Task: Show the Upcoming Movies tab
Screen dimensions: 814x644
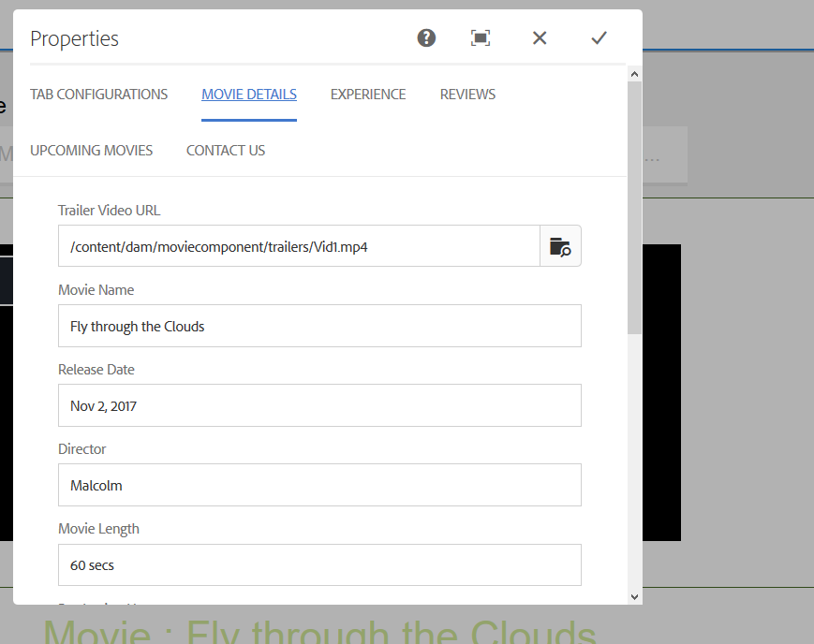Action: [91, 151]
